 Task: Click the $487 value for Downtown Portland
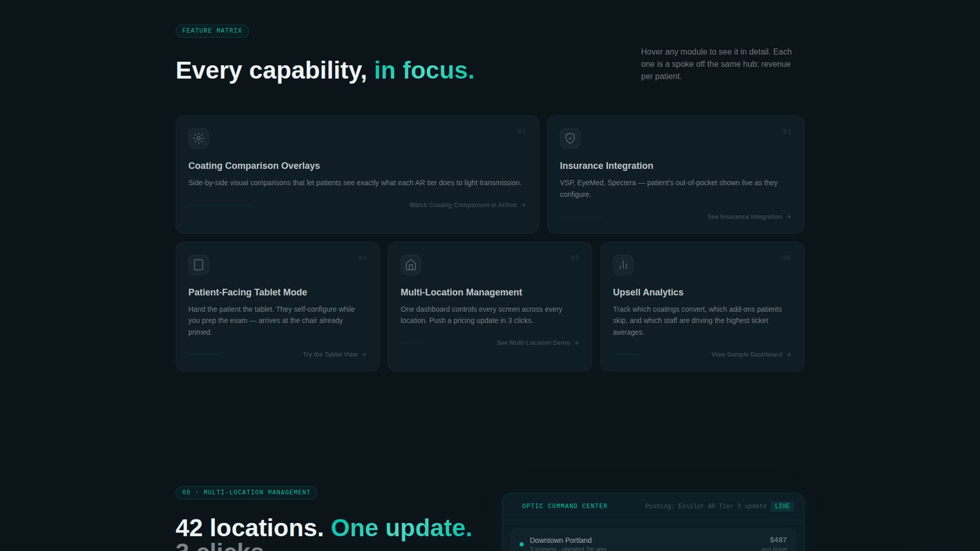pos(778,540)
